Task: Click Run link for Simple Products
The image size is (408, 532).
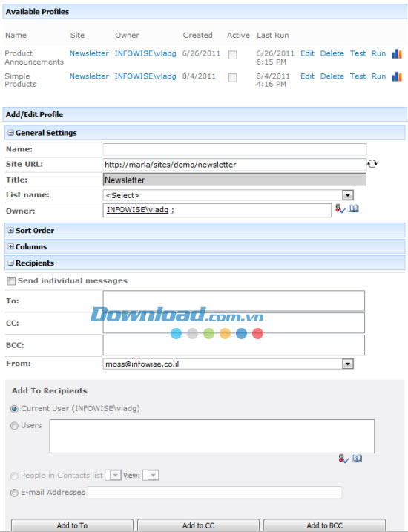Action: coord(378,76)
